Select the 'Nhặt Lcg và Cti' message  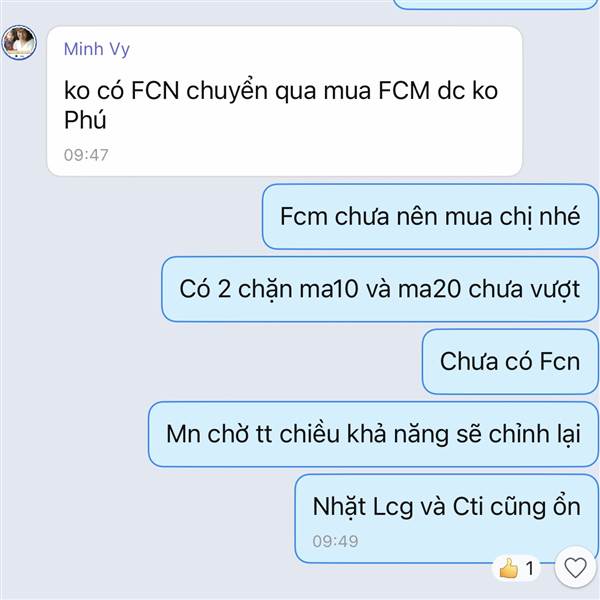pos(446,518)
